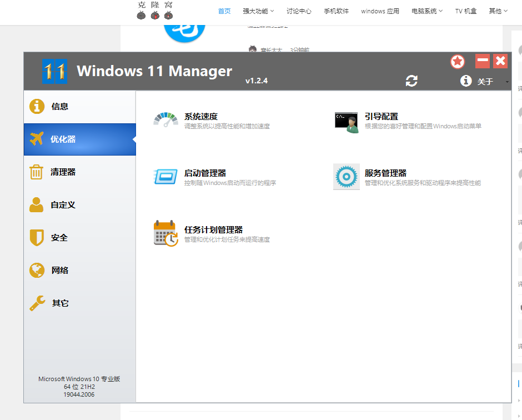Click the description 调整系统以提高性能和增加速度
The width and height of the screenshot is (522, 420).
(x=227, y=126)
